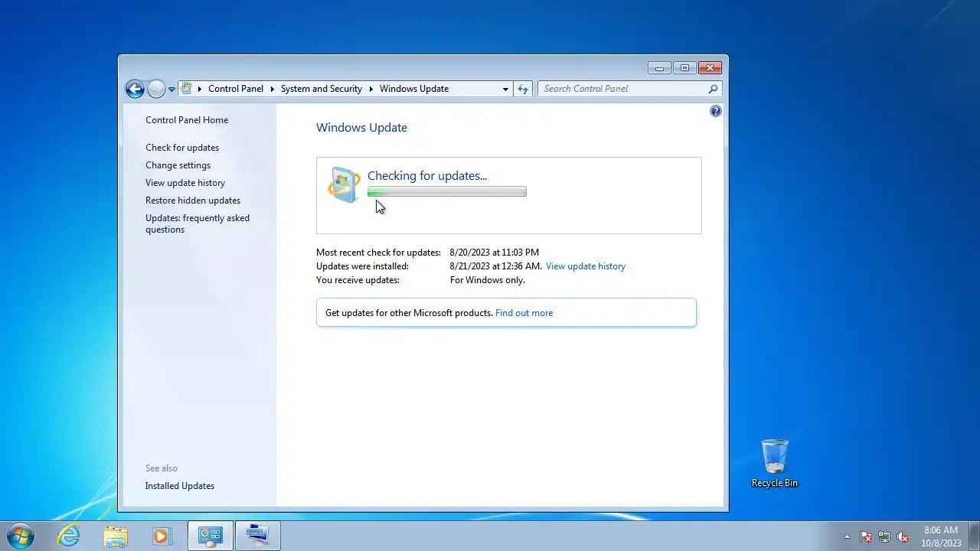Open Windows Explorer folder from taskbar
Viewport: 980px width, 551px height.
[x=116, y=536]
